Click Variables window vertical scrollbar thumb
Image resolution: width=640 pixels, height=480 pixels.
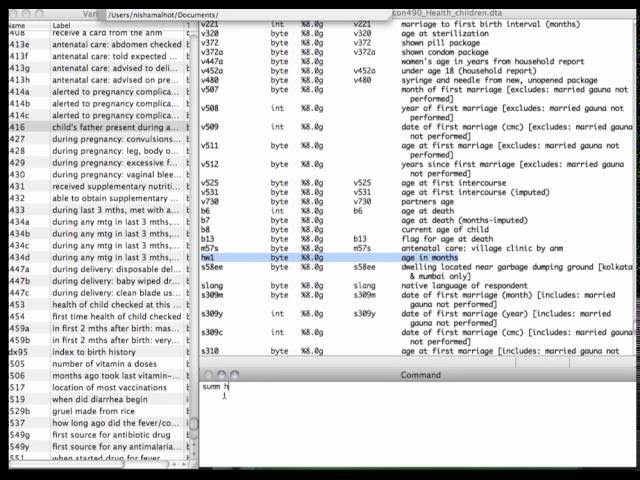coord(194,424)
